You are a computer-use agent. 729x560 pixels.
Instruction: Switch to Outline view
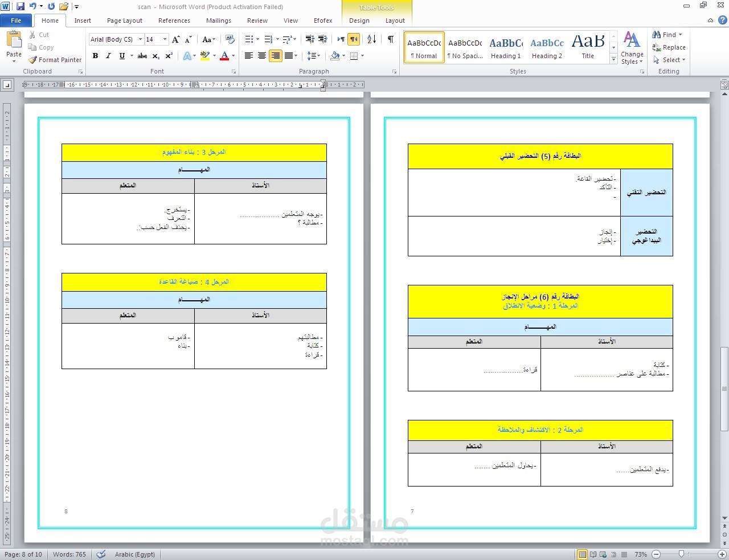[614, 554]
